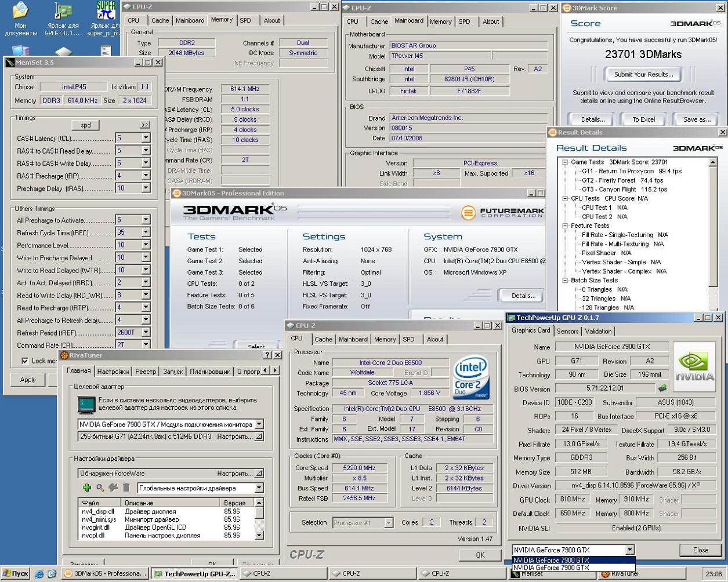This screenshot has height=582, width=728.
Task: Open CAS# Latency (tCL) dropdown in MemSet
Action: pos(146,138)
